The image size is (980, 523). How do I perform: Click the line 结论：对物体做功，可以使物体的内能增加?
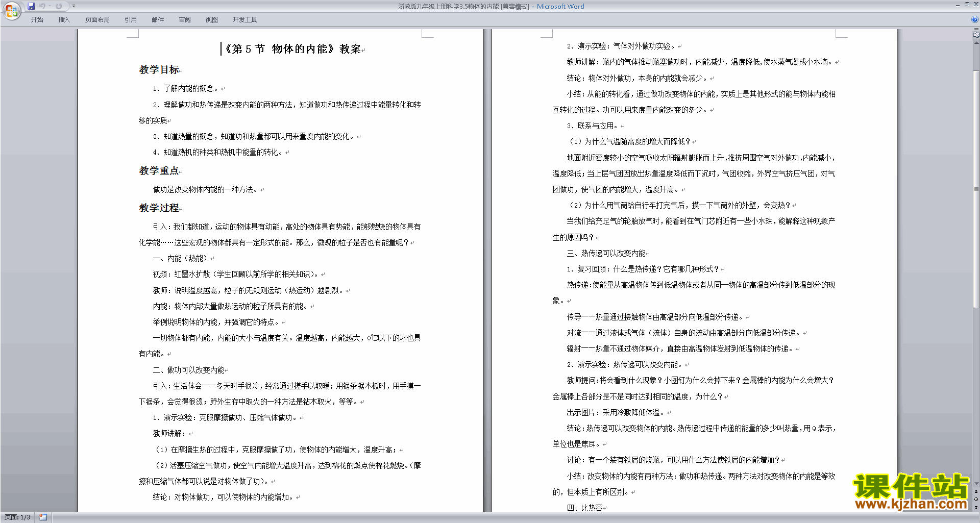[x=224, y=497]
